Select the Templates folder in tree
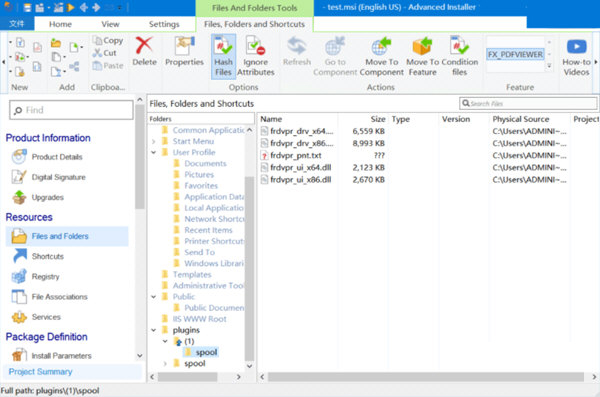 pyautogui.click(x=192, y=274)
